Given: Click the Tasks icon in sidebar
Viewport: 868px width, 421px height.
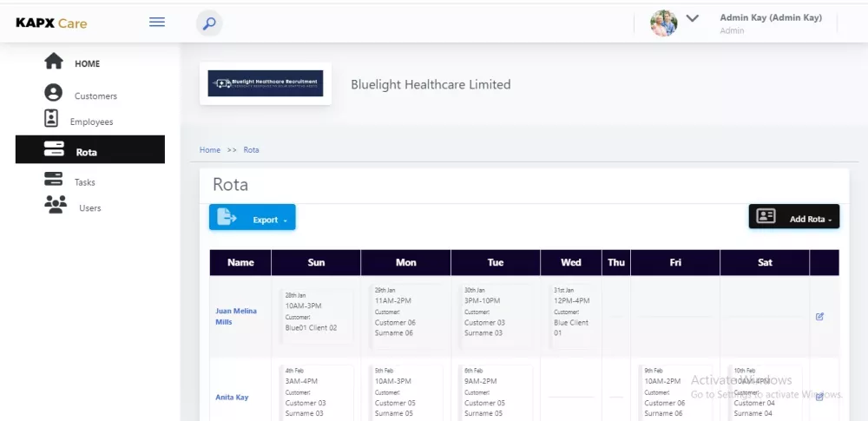Looking at the screenshot, I should pyautogui.click(x=53, y=179).
